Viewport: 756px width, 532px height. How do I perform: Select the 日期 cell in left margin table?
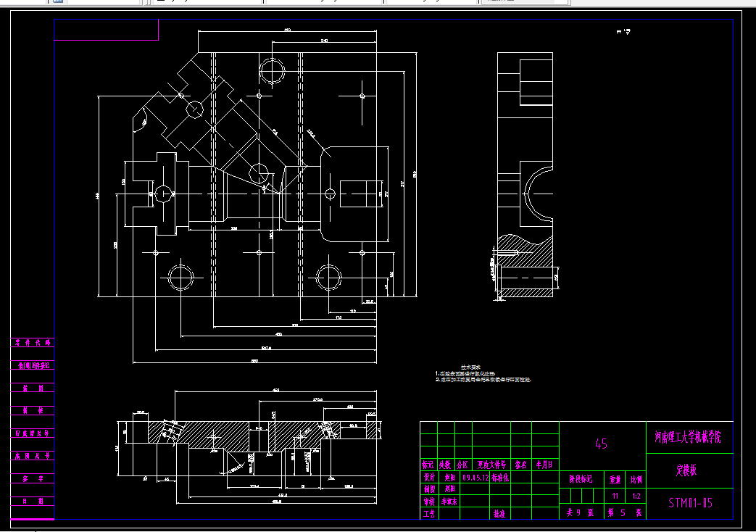tap(33, 501)
